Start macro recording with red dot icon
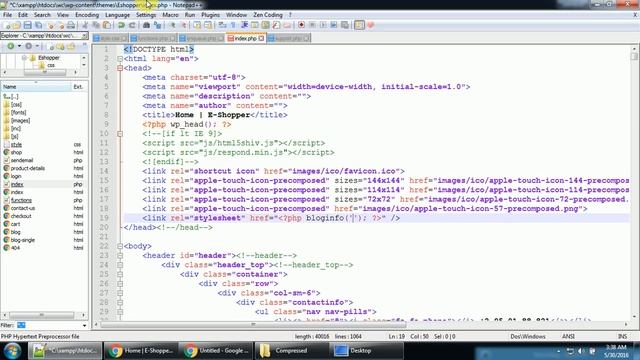The width and height of the screenshot is (640, 360). coord(301,25)
